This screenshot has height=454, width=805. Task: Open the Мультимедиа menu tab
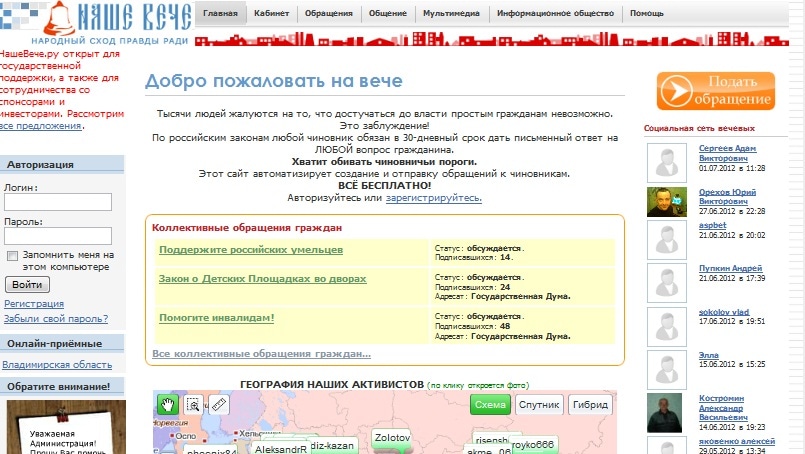point(448,15)
